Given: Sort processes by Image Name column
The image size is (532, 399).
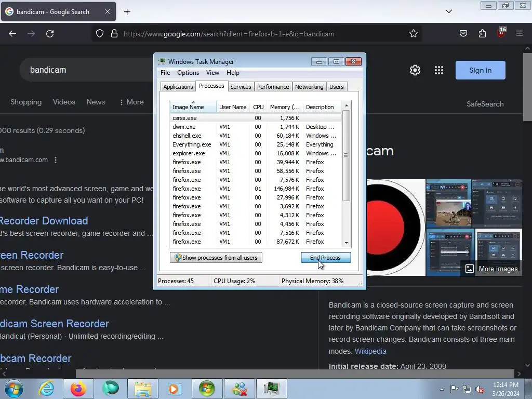Looking at the screenshot, I should pos(193,107).
